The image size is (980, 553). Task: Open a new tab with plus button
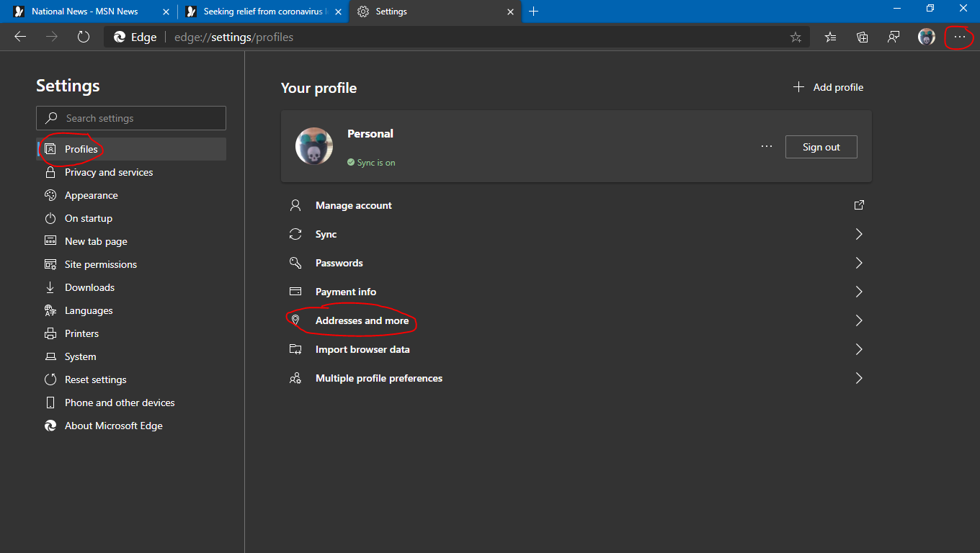click(x=534, y=12)
